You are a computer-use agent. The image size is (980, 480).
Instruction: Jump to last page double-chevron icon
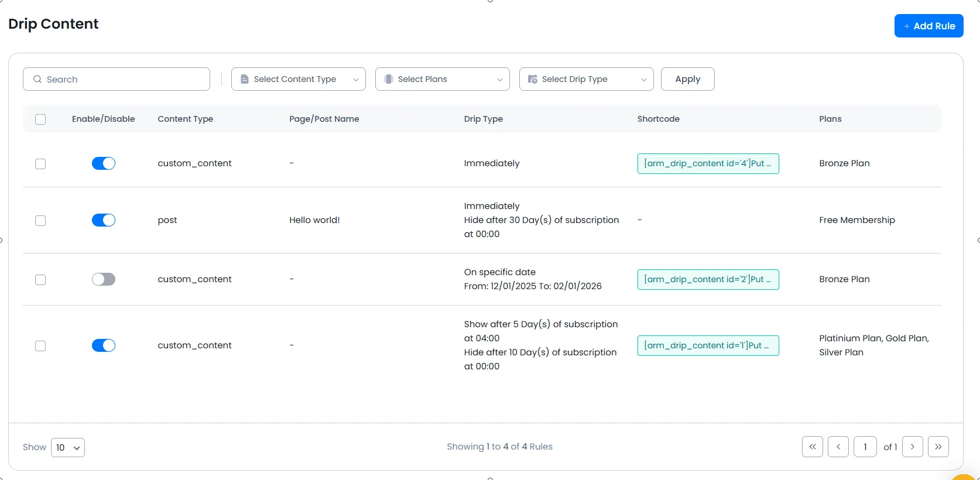click(938, 447)
